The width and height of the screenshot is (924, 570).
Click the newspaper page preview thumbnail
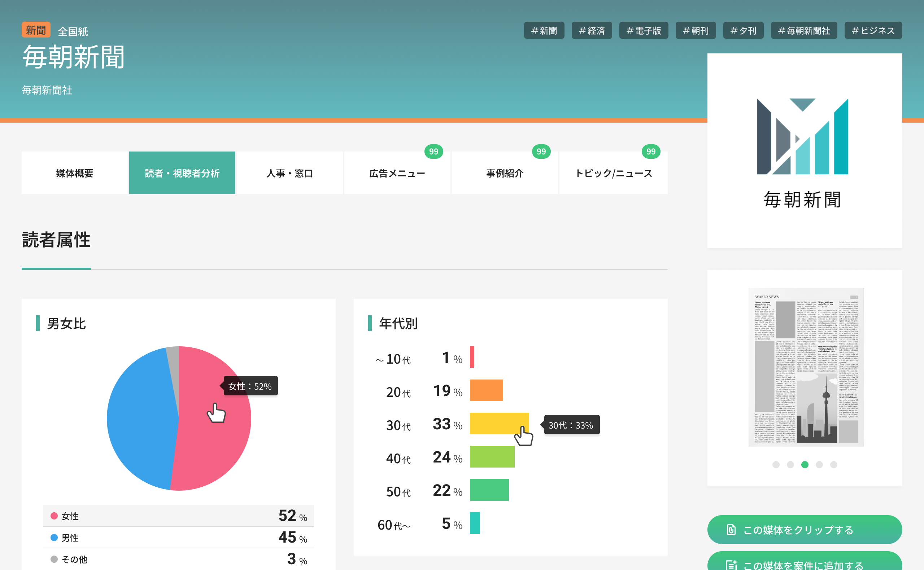tap(806, 367)
